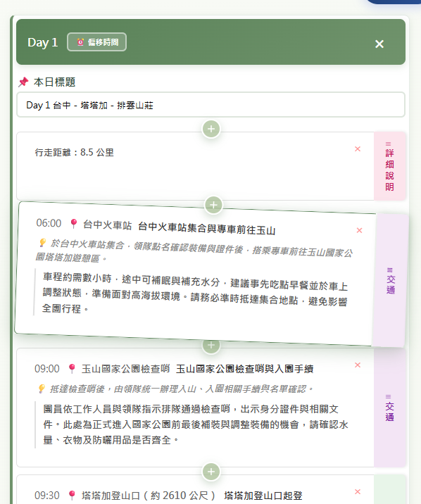Click the 交通 side tab of the 06:00 card

pyautogui.click(x=390, y=280)
